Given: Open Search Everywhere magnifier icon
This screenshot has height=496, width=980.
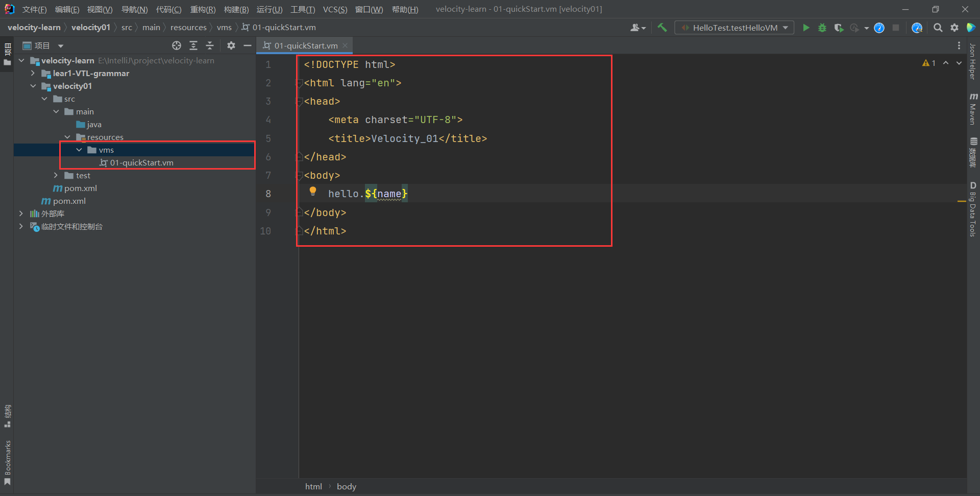Looking at the screenshot, I should (x=938, y=28).
